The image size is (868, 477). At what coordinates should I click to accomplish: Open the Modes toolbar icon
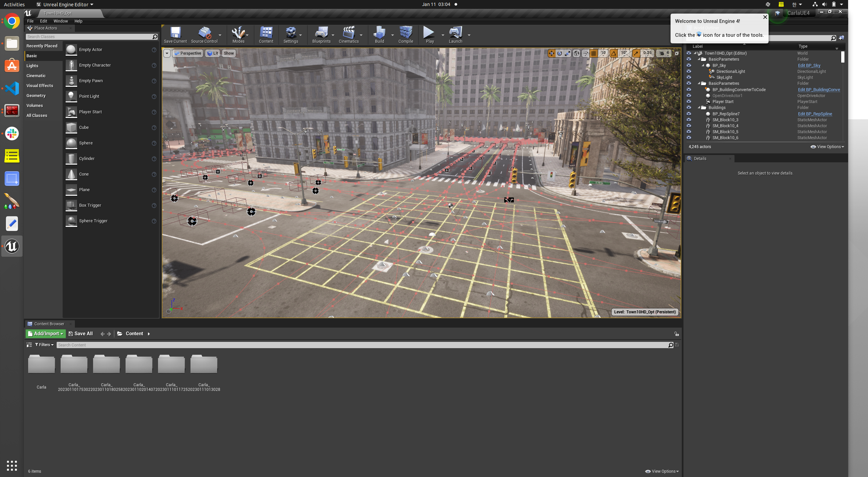coord(238,35)
